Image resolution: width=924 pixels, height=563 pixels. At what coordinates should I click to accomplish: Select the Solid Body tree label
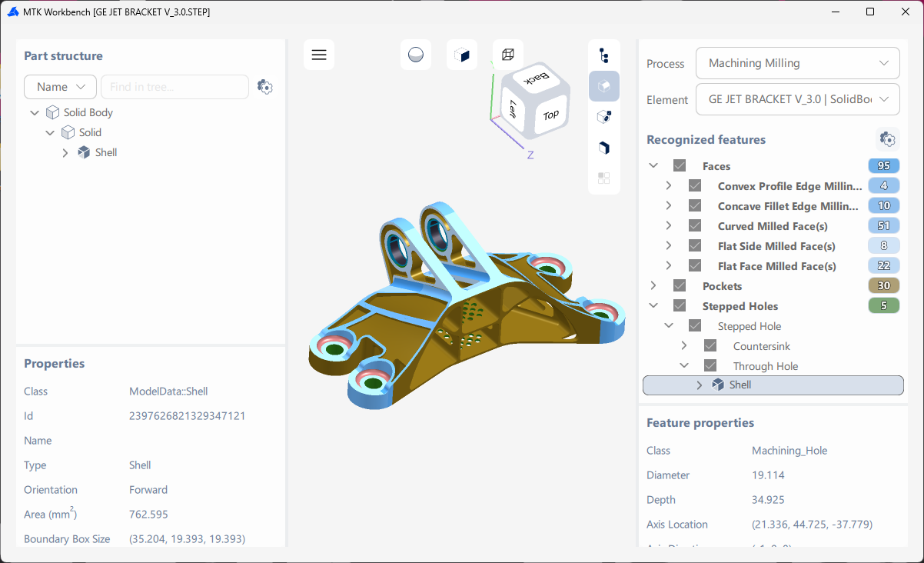(88, 112)
